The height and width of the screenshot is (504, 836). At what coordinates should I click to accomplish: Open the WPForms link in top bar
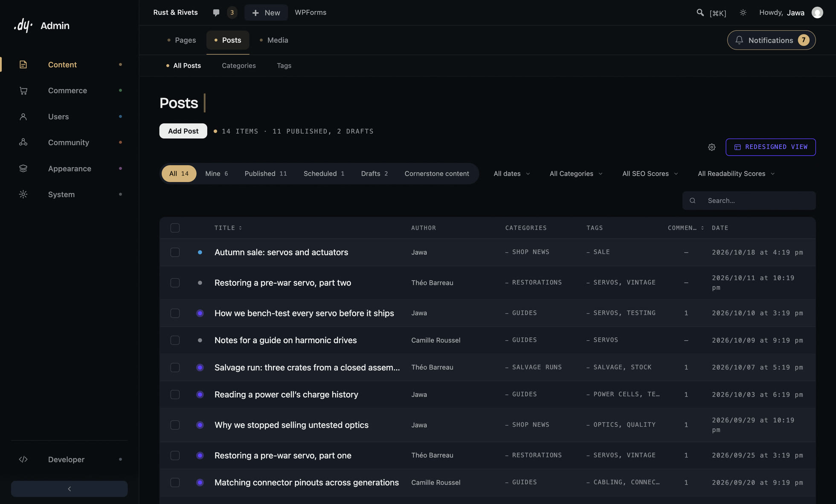pyautogui.click(x=311, y=13)
